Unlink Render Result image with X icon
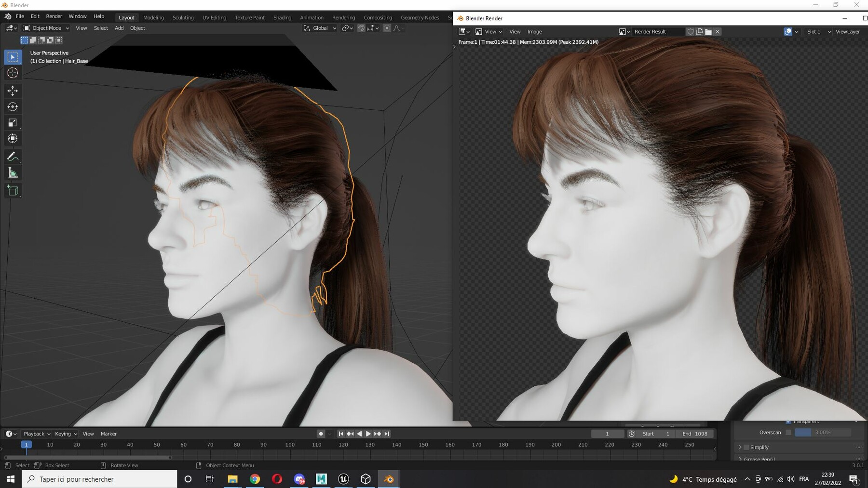The height and width of the screenshot is (488, 868). pos(718,32)
